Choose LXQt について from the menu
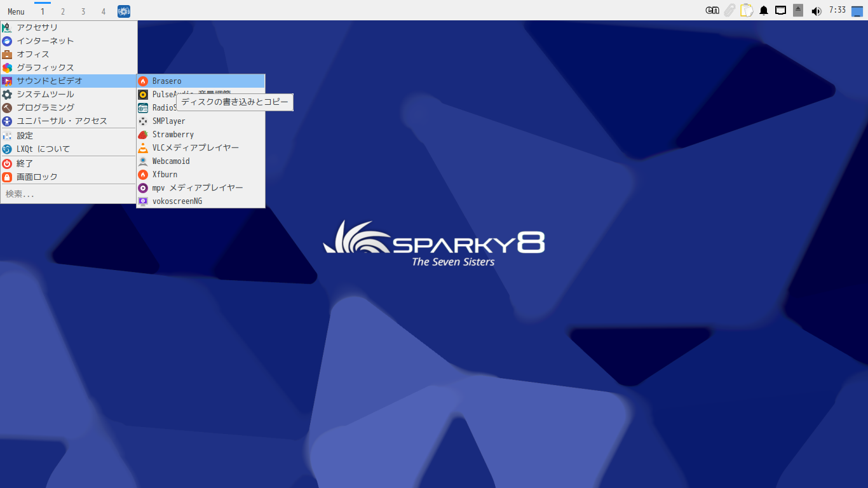Screen dimensions: 868x488 point(69,149)
